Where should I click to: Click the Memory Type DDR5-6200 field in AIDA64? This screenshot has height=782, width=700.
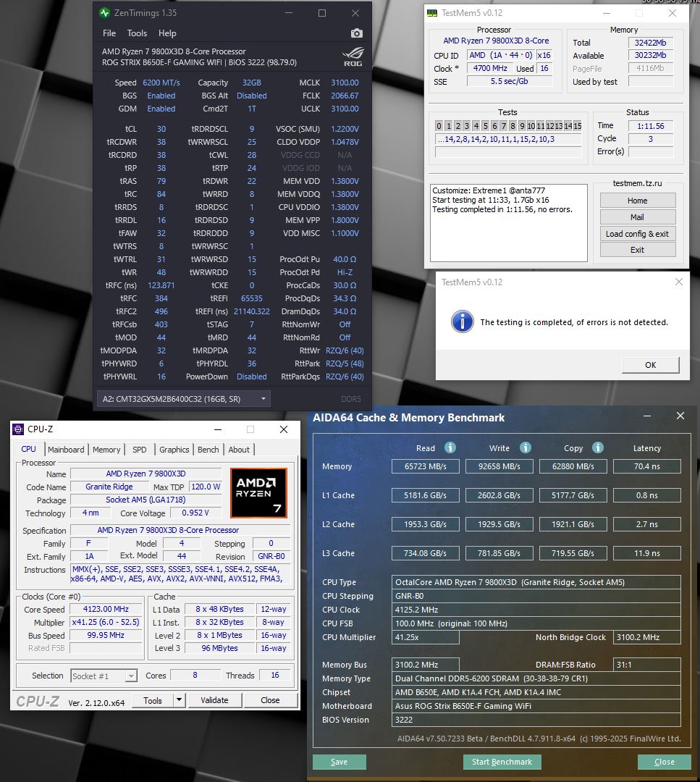[536, 678]
